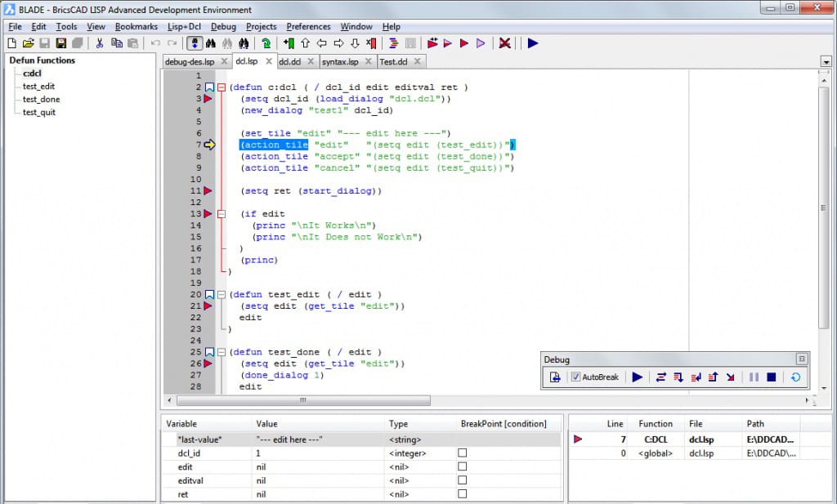Click the document arrow icon in Debug panel
This screenshot has width=837, height=504.
click(555, 377)
